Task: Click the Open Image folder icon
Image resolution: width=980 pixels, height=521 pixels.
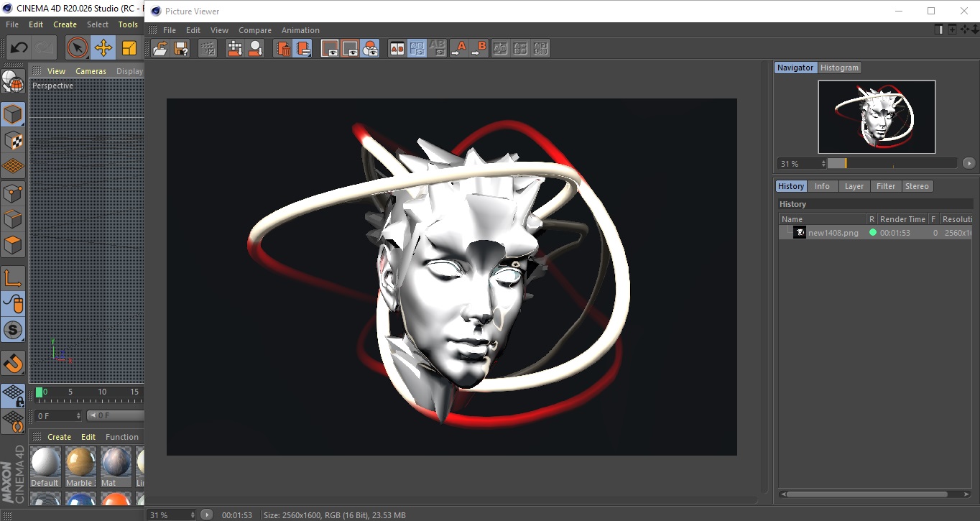Action: coord(160,48)
